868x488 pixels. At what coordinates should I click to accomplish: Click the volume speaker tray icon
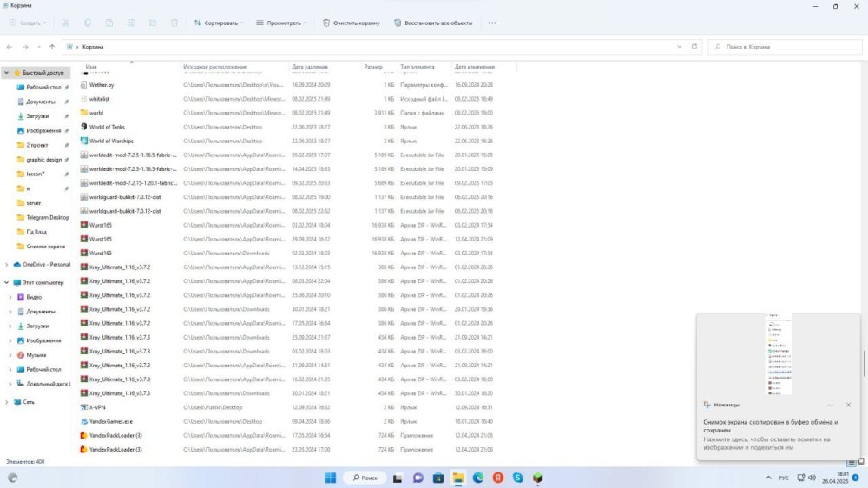[x=812, y=478]
